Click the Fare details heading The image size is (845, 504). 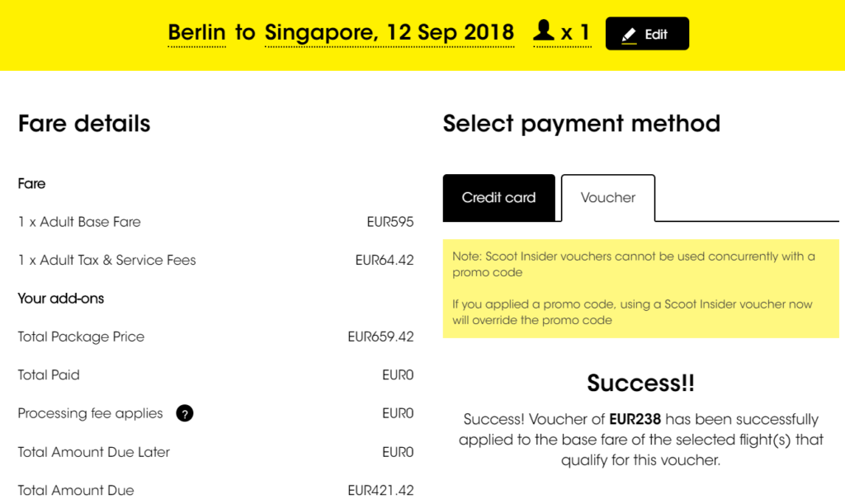84,124
